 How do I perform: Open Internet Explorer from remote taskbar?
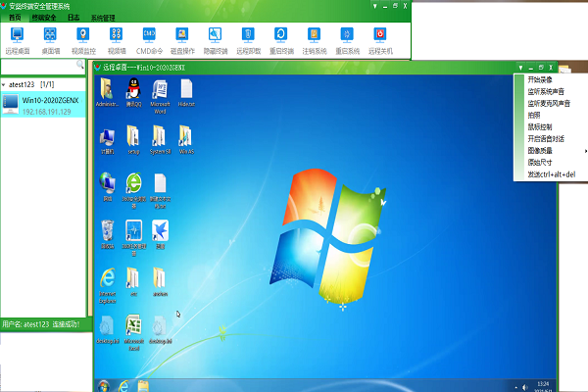pos(123,386)
